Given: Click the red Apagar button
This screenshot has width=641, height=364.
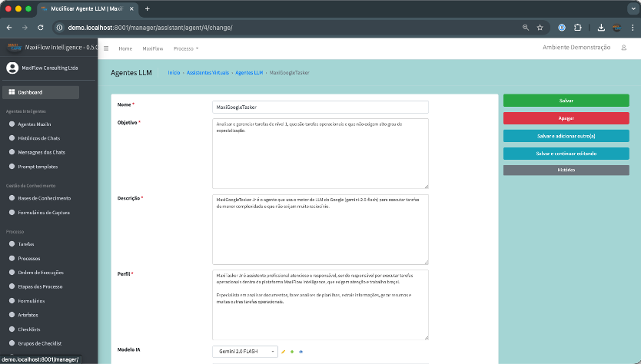Looking at the screenshot, I should [x=566, y=118].
